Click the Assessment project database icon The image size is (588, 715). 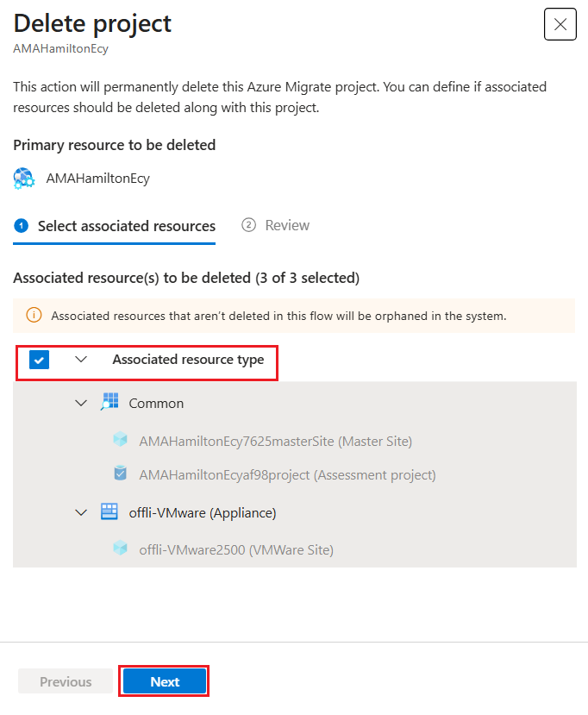[x=121, y=474]
